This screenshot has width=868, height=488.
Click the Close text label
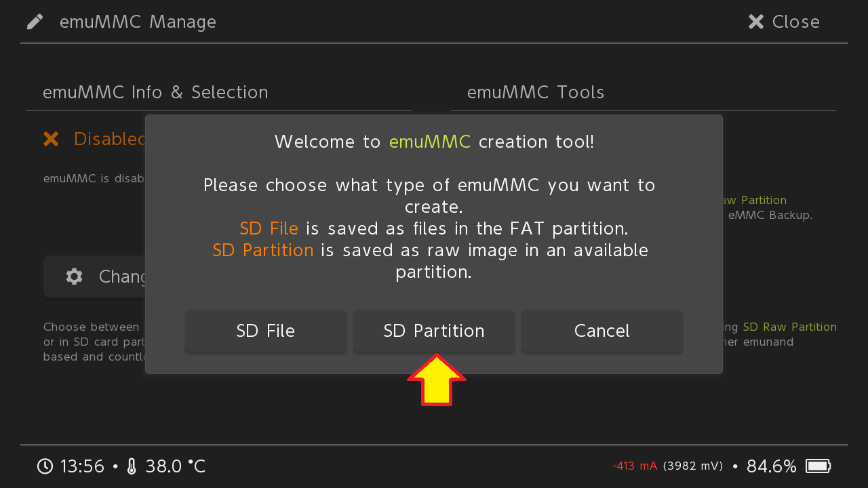tap(795, 22)
